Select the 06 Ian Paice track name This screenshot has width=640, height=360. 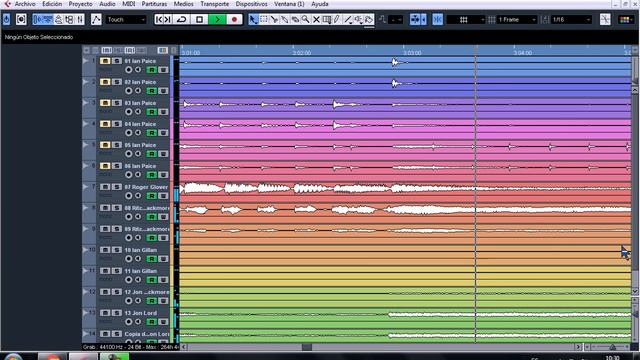[140, 166]
